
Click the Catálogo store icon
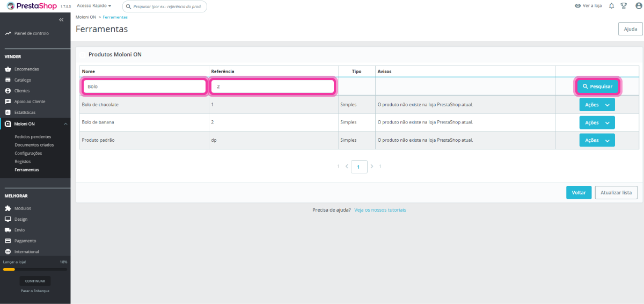tap(8, 80)
